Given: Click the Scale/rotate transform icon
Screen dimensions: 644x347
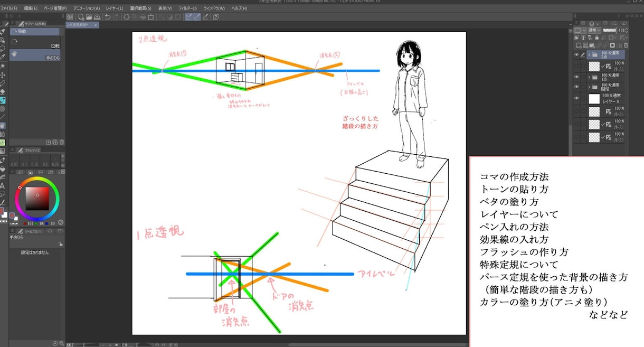Looking at the screenshot, I should (151, 17).
